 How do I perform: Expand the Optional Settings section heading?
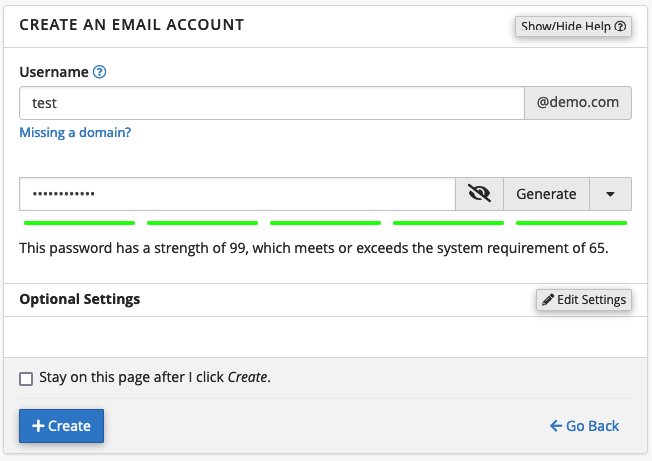[x=80, y=299]
